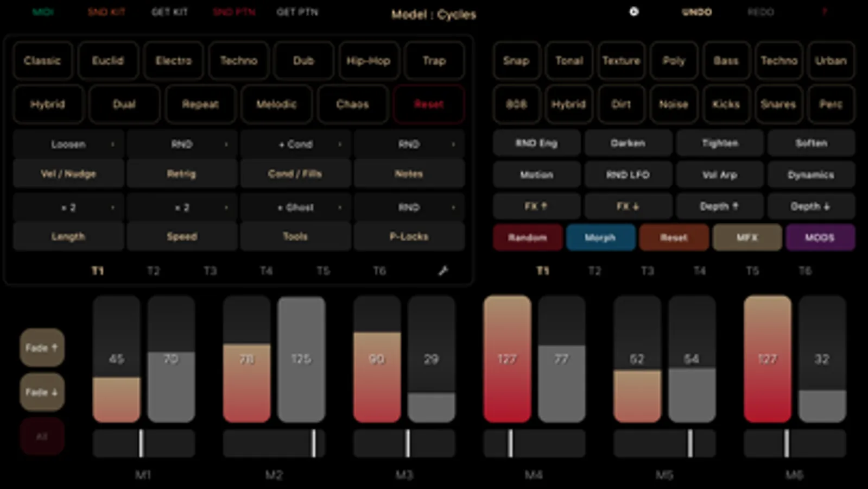Viewport: 868px width, 489px height.
Task: Adjust the M3 slider showing 90
Action: coord(377,359)
